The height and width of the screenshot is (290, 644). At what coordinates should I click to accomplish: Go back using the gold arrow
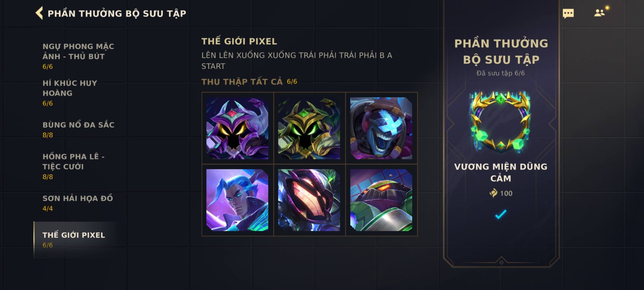[x=39, y=13]
